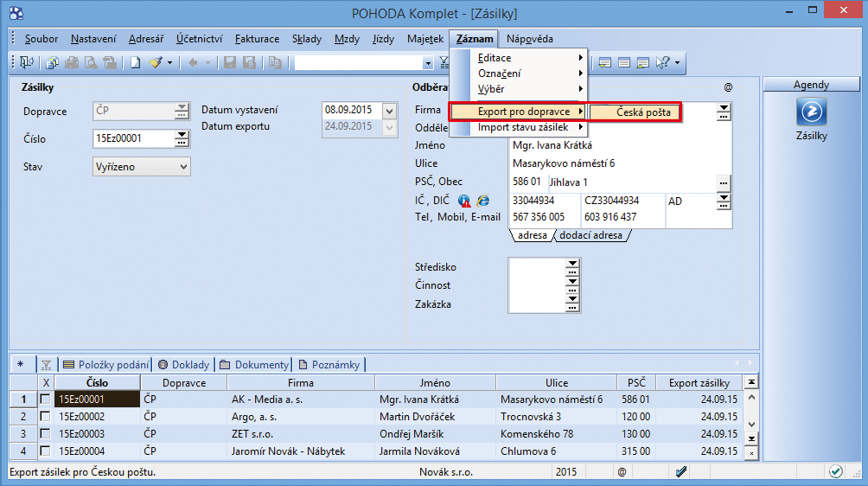
Task: Click row number 4 header cell
Action: [23, 451]
